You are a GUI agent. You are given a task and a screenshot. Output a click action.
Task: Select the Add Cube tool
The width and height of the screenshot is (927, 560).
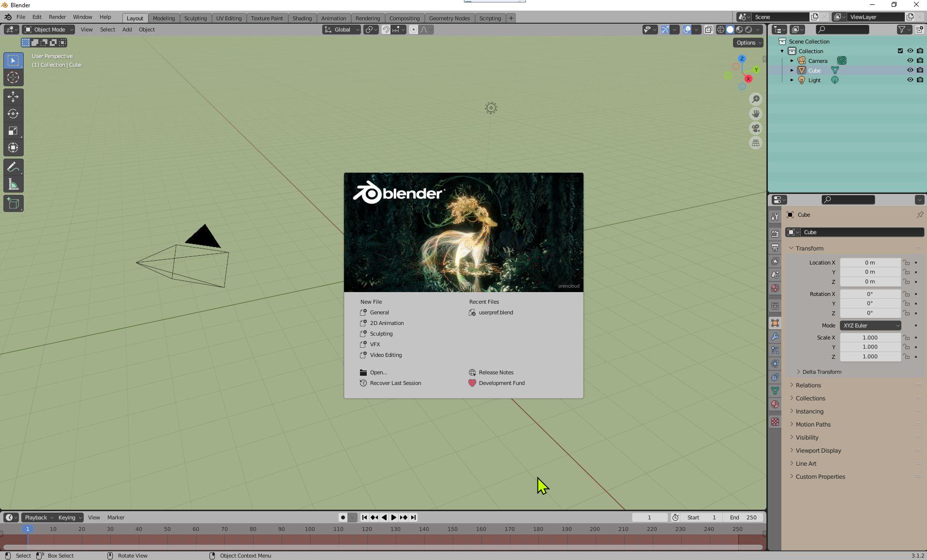(x=13, y=204)
